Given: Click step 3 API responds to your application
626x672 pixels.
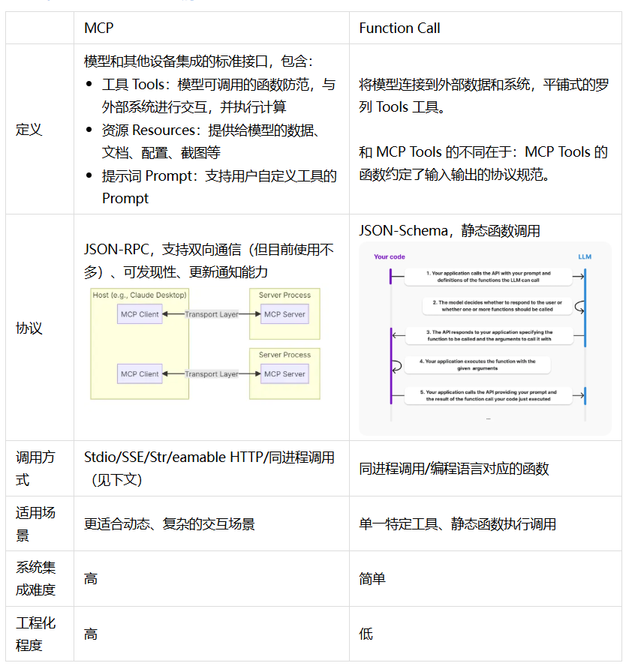Looking at the screenshot, I should [489, 335].
